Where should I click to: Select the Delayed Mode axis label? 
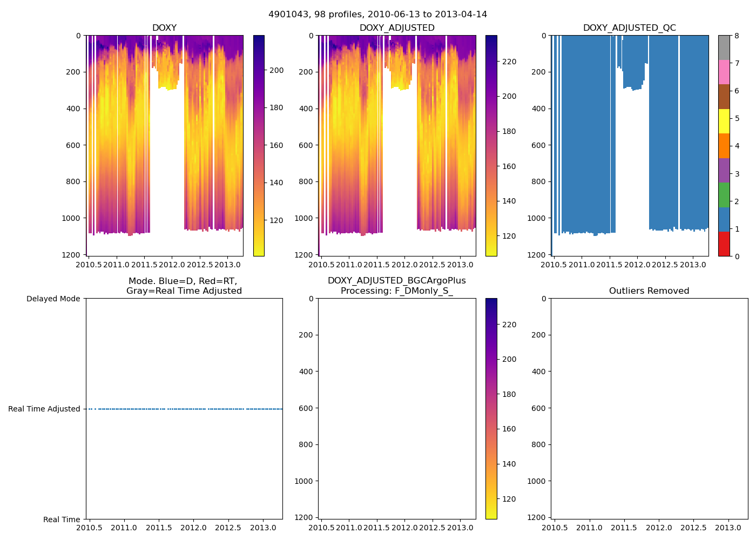coord(53,299)
